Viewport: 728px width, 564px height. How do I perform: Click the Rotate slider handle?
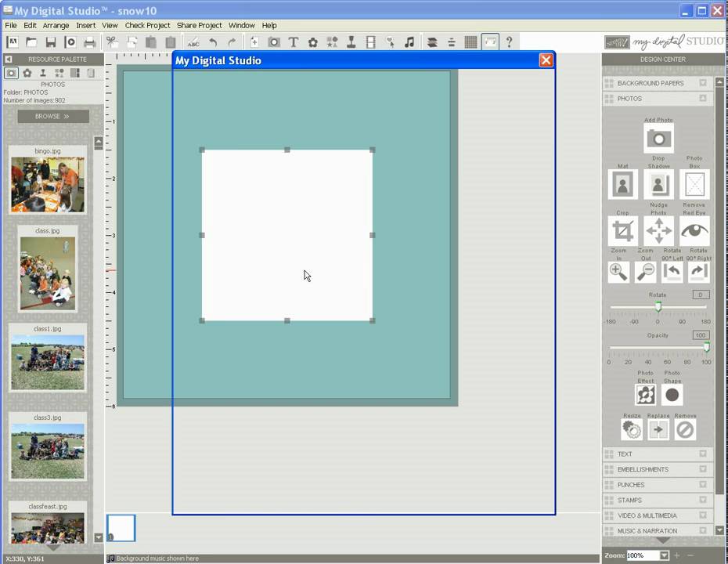click(658, 306)
